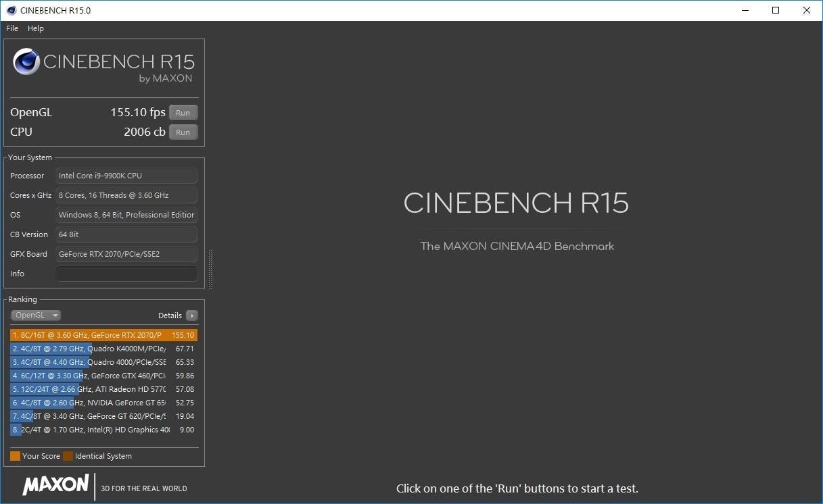
Task: Click the orange Your Score legend swatch
Action: [x=15, y=456]
